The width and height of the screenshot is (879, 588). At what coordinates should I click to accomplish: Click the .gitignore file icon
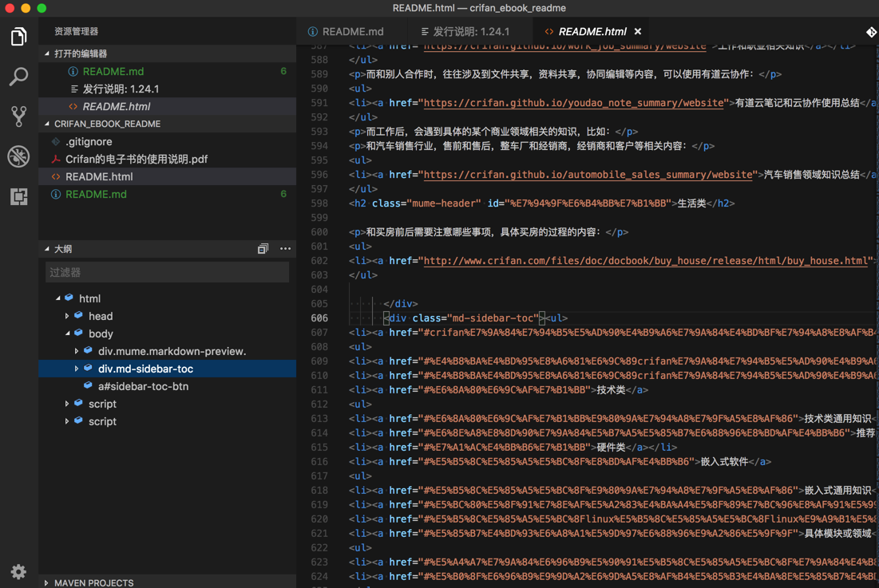click(56, 142)
